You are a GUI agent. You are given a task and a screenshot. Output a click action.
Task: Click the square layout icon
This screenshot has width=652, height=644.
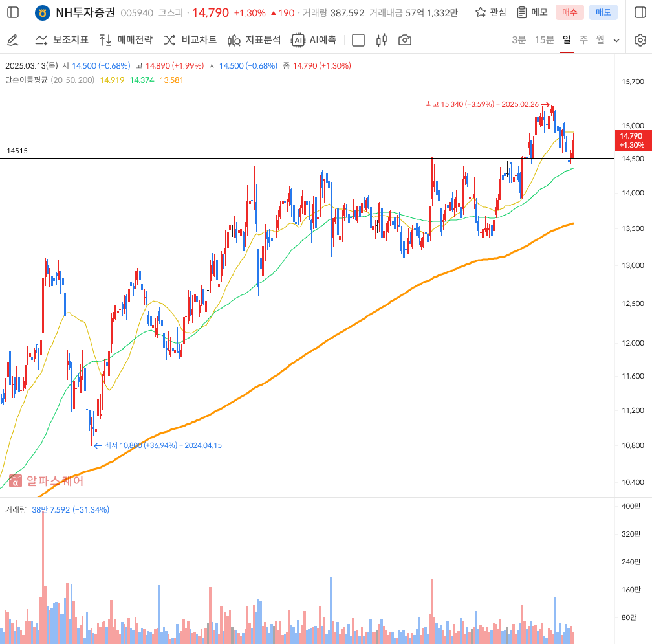[358, 40]
